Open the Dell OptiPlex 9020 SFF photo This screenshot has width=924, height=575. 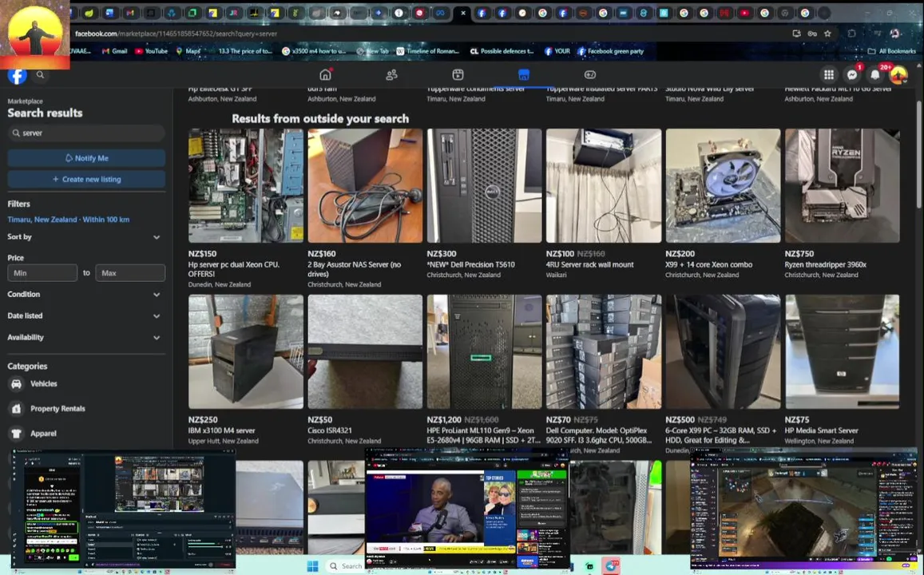(x=604, y=351)
